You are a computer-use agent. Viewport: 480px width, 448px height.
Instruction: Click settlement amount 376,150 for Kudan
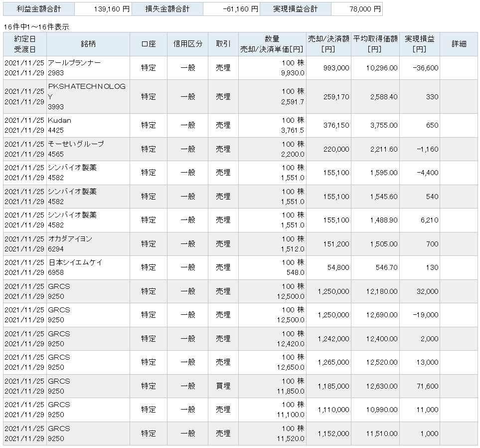(336, 125)
